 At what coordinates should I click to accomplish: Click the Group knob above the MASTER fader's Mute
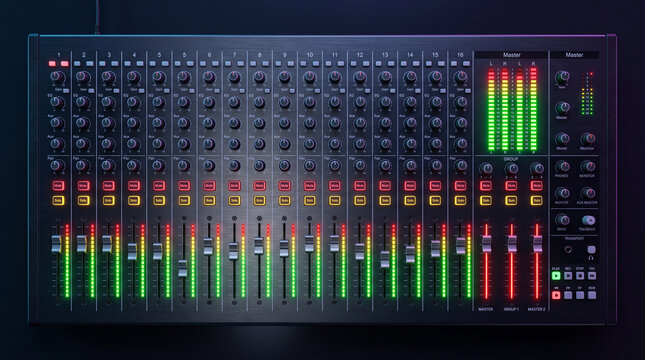point(486,169)
